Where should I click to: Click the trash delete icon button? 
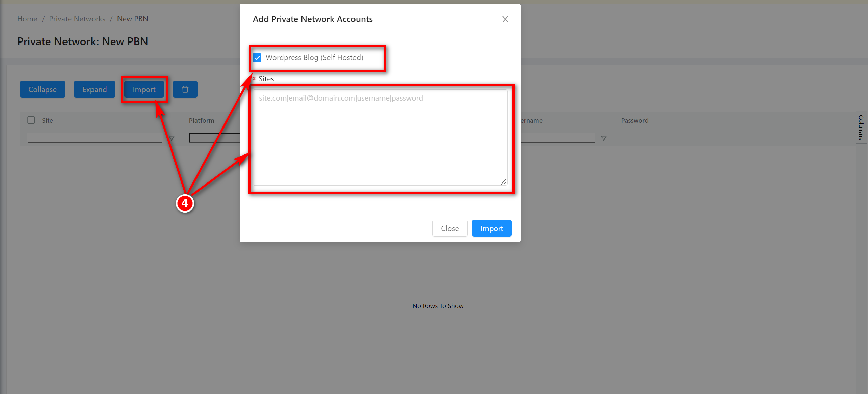(x=185, y=89)
